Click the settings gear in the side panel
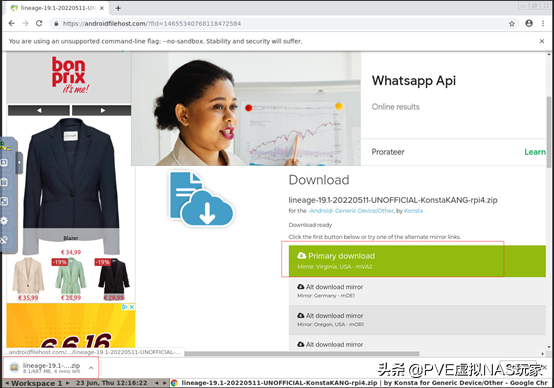 coord(4,221)
